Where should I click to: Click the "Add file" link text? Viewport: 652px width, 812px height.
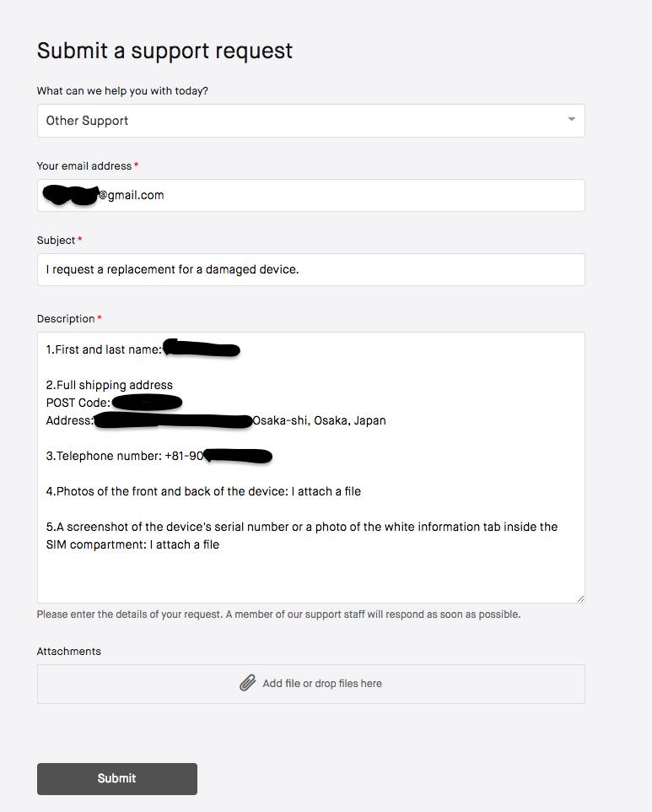pyautogui.click(x=283, y=684)
